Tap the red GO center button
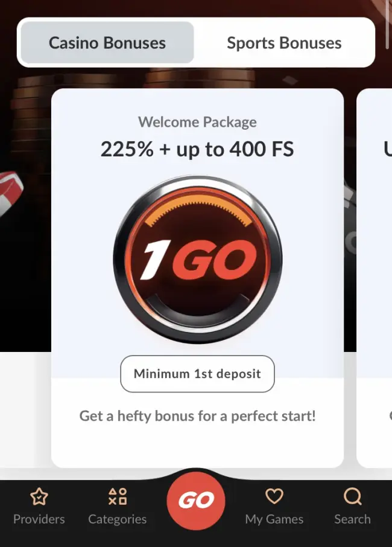 point(196,501)
